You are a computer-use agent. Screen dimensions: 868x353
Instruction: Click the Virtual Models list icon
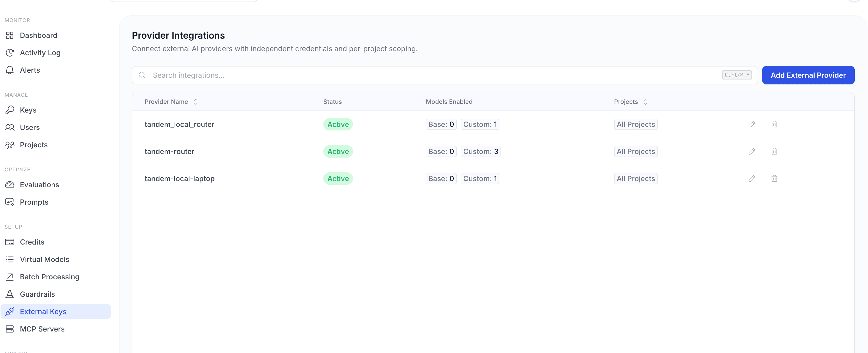[10, 259]
